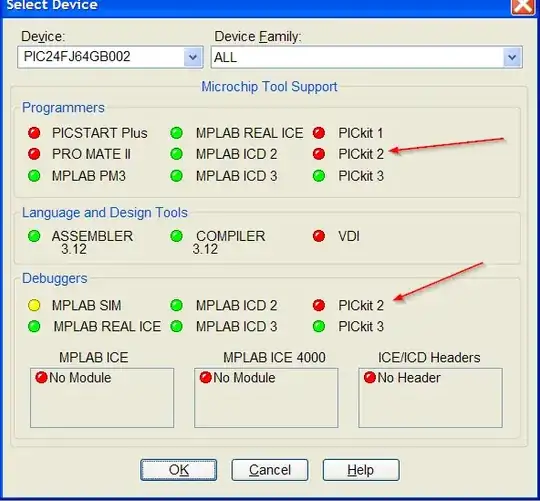Open the Device dropdown arrow
540x501 pixels.
(193, 57)
